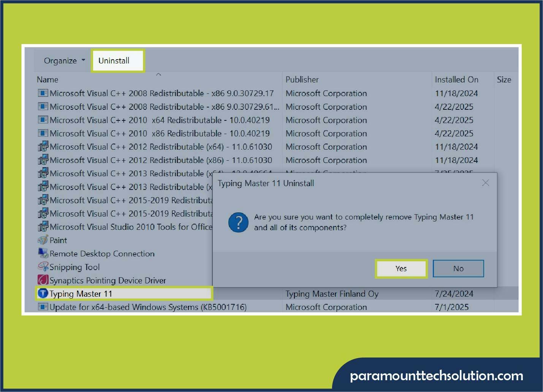Confirm removal with the Yes button
543x392 pixels.
point(401,269)
